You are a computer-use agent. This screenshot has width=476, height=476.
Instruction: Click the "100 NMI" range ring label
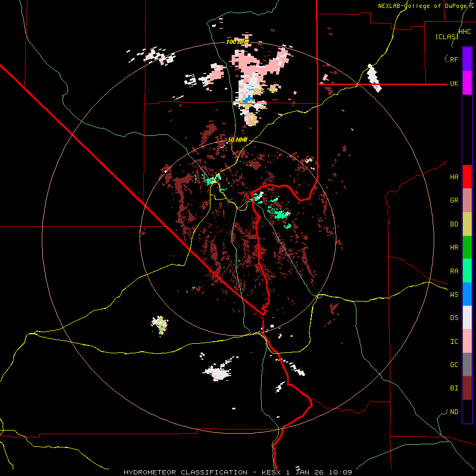point(237,42)
